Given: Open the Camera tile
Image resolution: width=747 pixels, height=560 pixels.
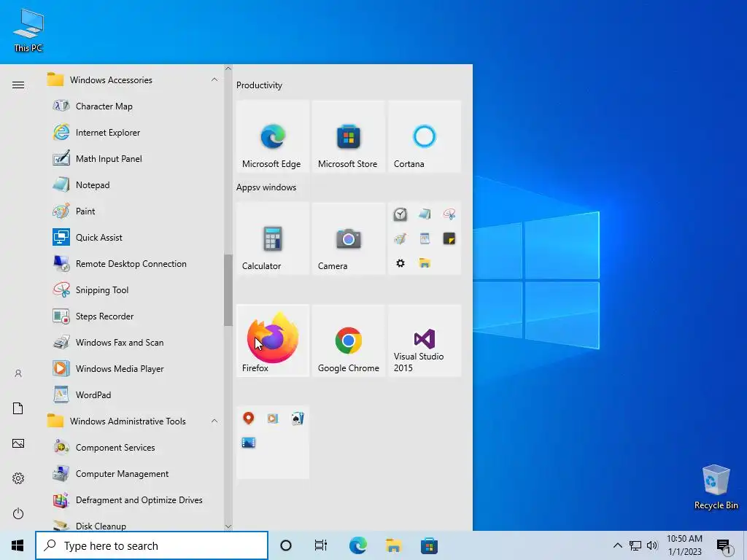Looking at the screenshot, I should point(348,238).
